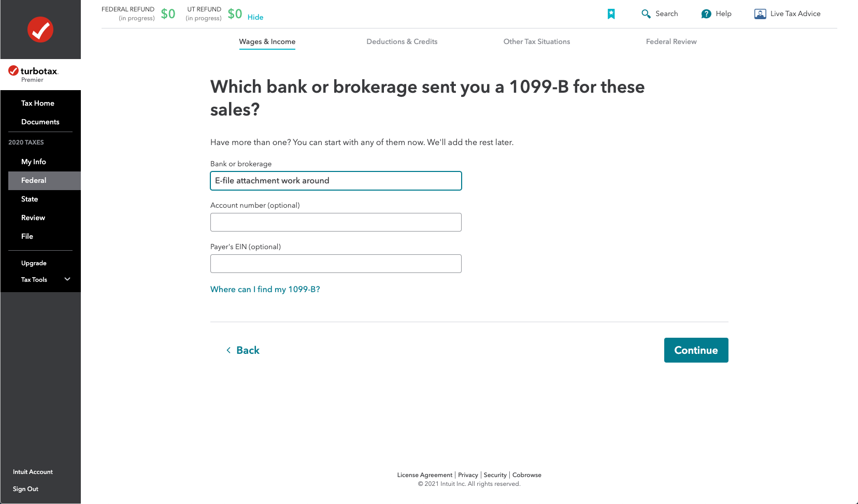This screenshot has width=858, height=504.
Task: Open the Other Tax Situations tab
Action: (536, 41)
